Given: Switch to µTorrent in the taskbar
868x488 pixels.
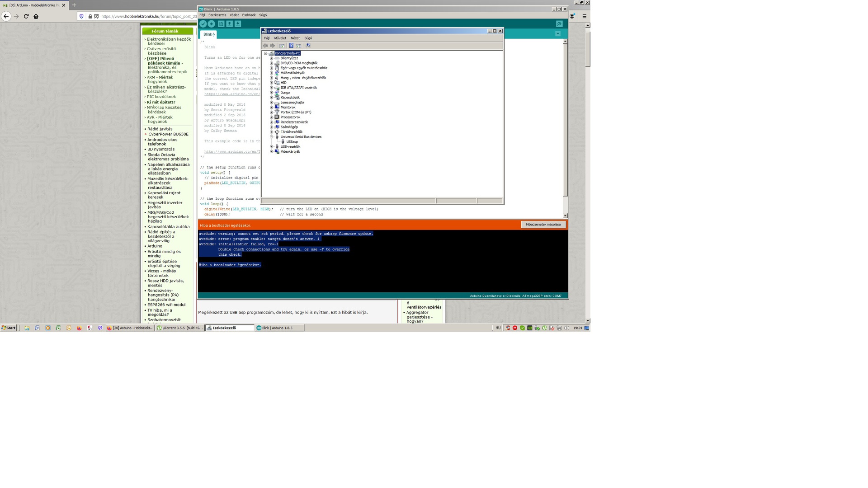Looking at the screenshot, I should (x=180, y=328).
